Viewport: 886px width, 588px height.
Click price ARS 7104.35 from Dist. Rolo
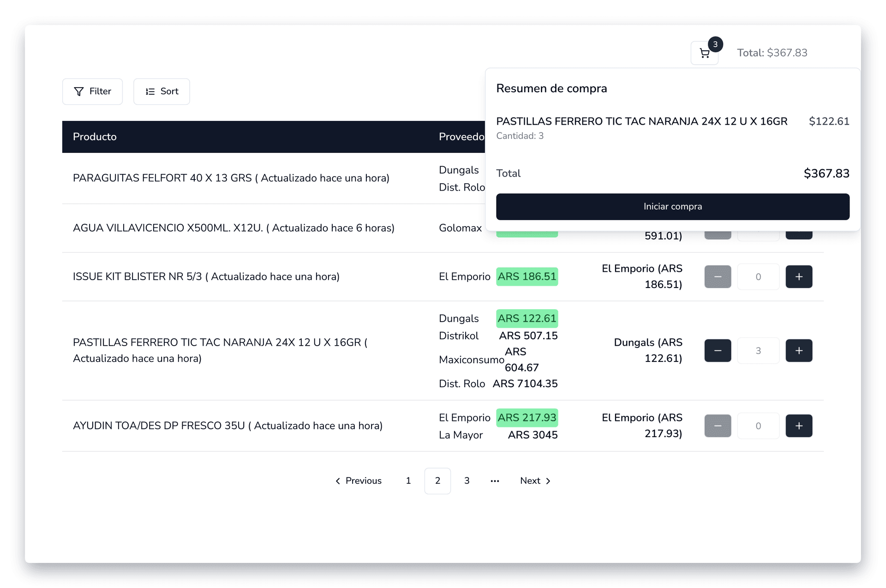click(x=525, y=384)
